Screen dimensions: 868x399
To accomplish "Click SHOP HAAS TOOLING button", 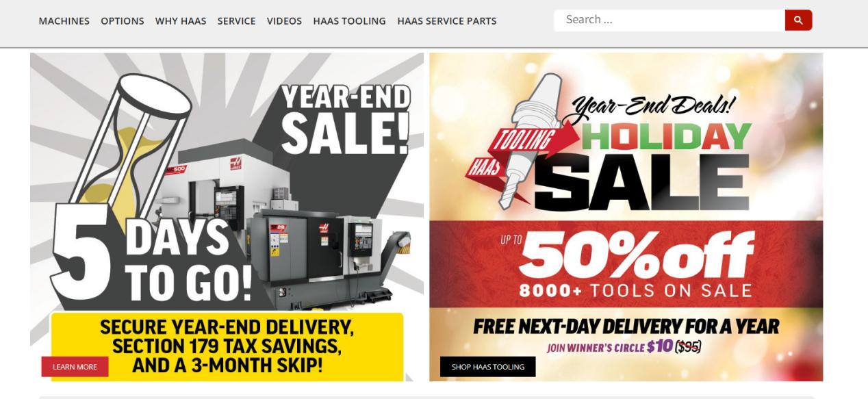I will (x=488, y=367).
